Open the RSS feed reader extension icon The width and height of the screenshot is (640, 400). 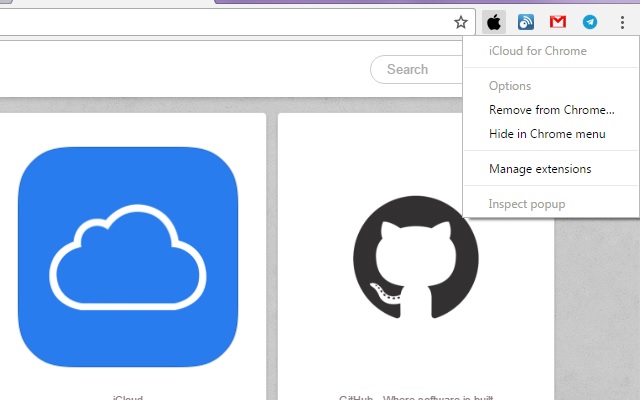coord(526,22)
